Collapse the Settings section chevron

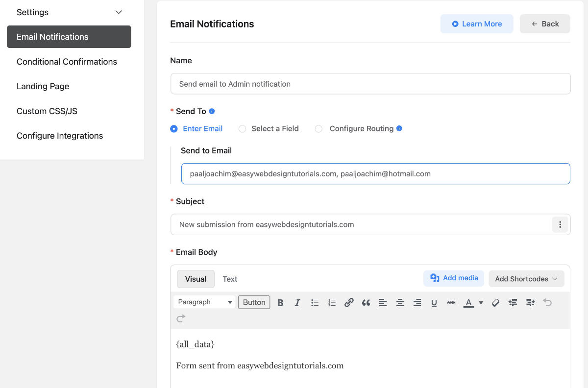[x=119, y=12]
